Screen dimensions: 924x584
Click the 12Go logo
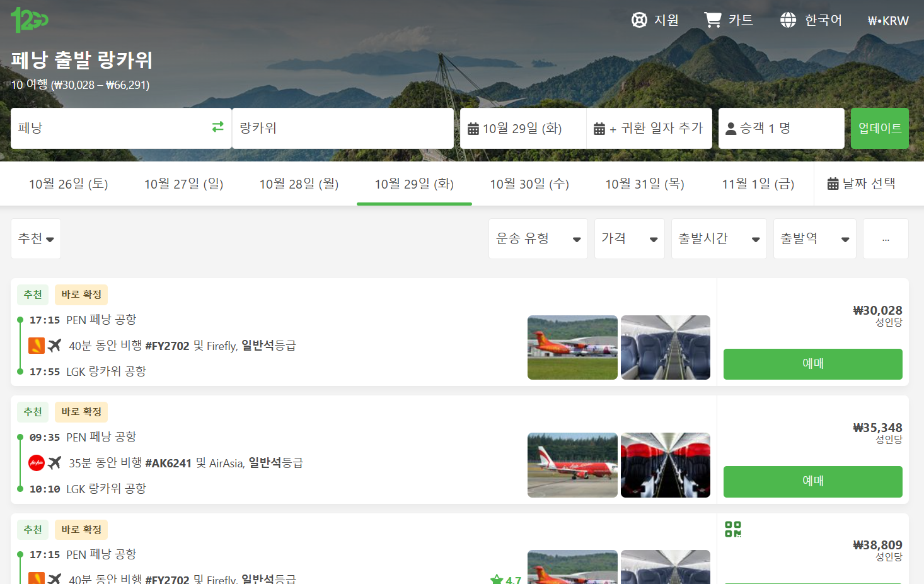[x=29, y=20]
